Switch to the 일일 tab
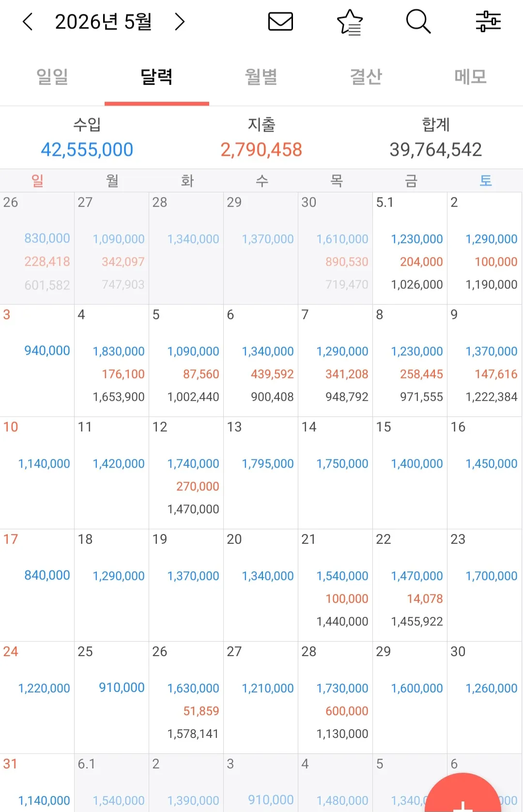 [x=52, y=77]
